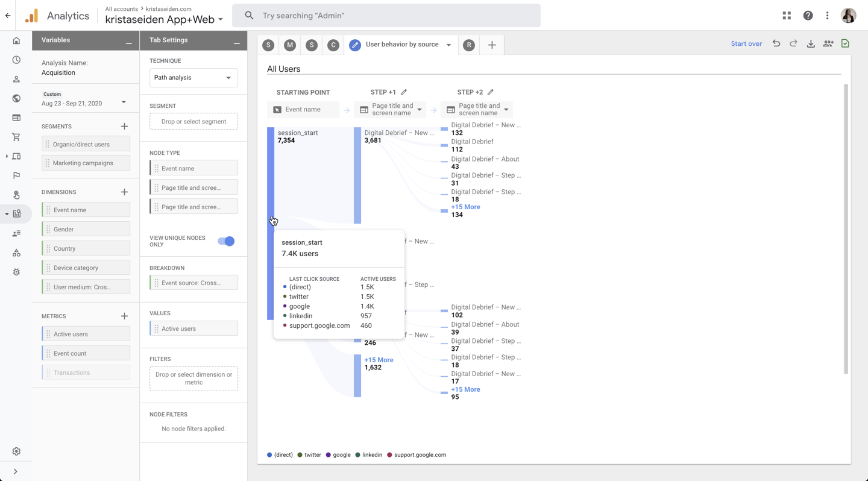Open the three-dot more options menu

click(827, 16)
